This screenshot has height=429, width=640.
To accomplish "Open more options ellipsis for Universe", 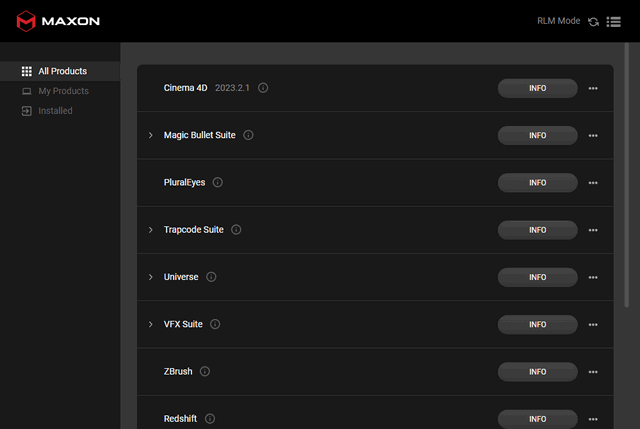I will 593,277.
